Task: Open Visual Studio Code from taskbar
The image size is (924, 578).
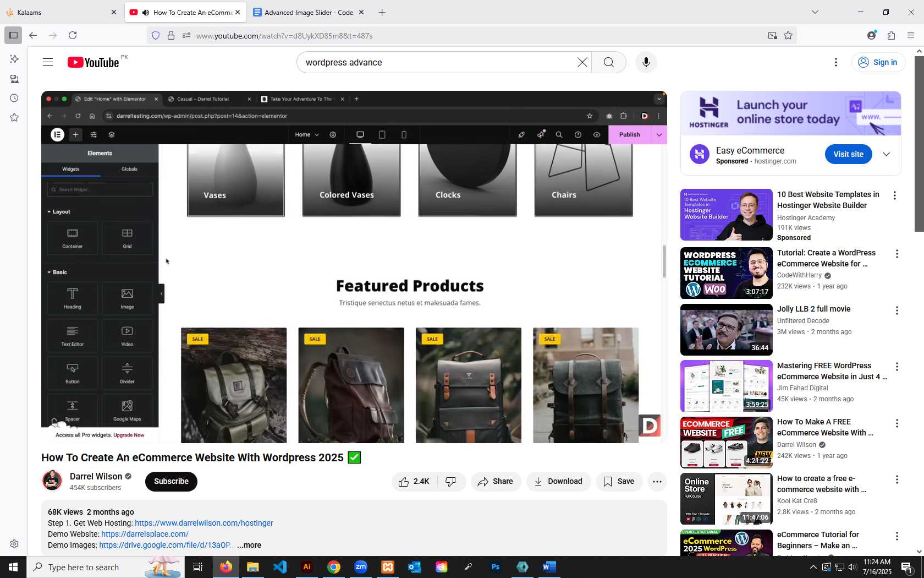Action: [280, 567]
